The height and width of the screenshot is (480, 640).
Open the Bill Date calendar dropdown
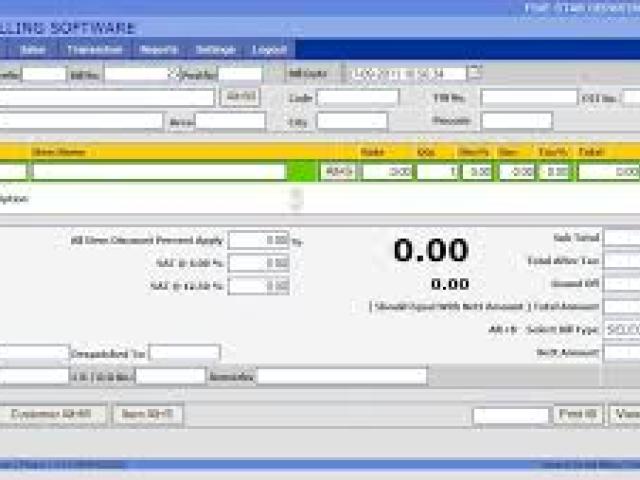coord(474,73)
